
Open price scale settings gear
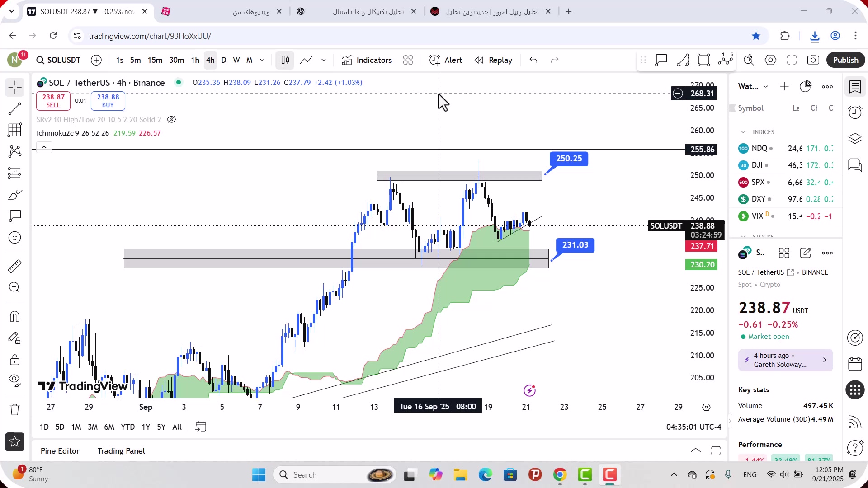(707, 408)
